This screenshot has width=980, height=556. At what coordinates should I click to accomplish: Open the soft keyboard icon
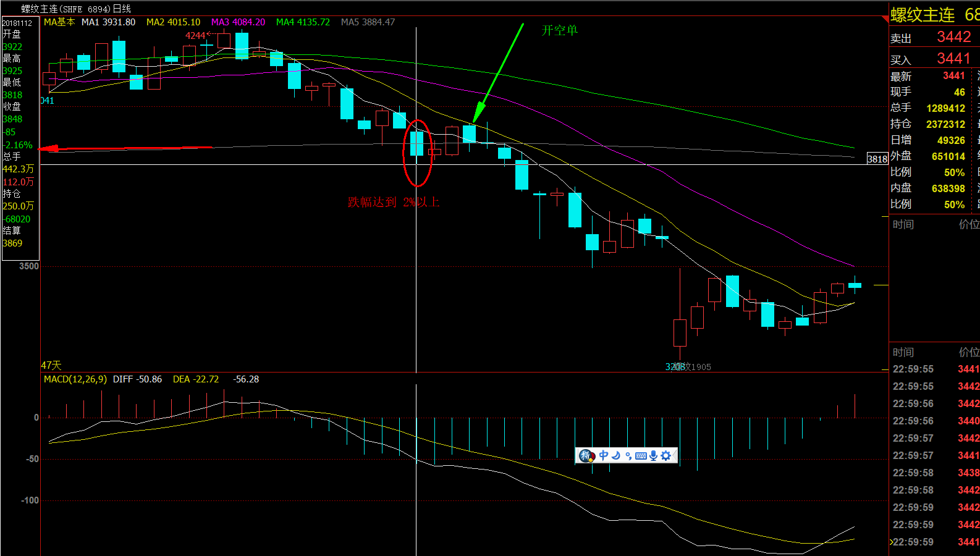tap(641, 456)
